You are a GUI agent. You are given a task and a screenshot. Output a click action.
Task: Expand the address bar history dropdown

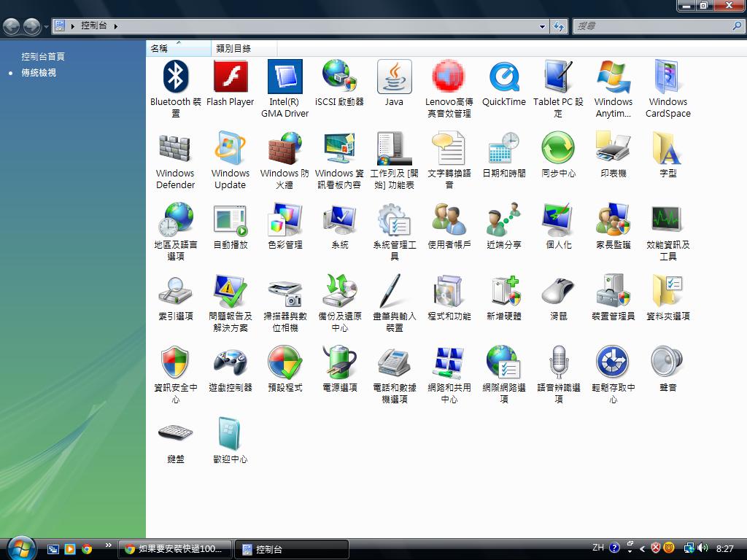coord(542,26)
